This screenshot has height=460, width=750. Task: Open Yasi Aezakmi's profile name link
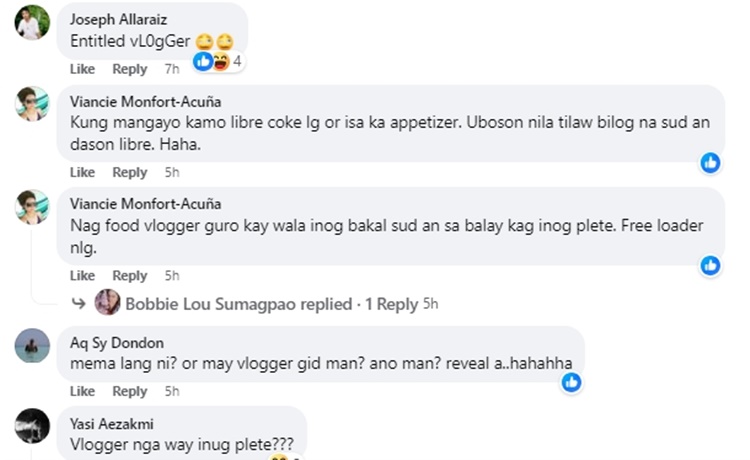(111, 424)
